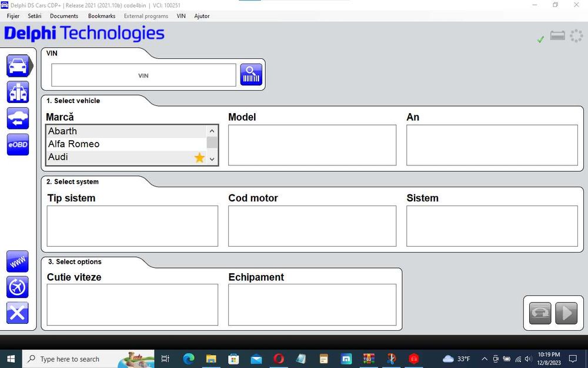Screen dimensions: 588x368
Task: Open WinRAR from the taskbar
Action: [369, 359]
